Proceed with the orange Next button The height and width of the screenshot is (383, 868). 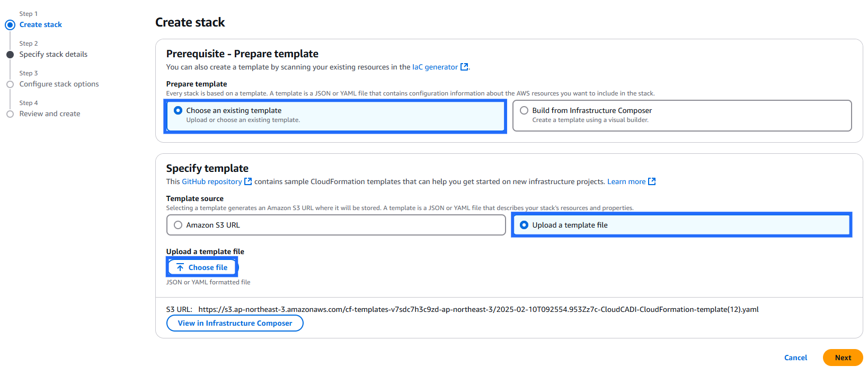point(843,358)
